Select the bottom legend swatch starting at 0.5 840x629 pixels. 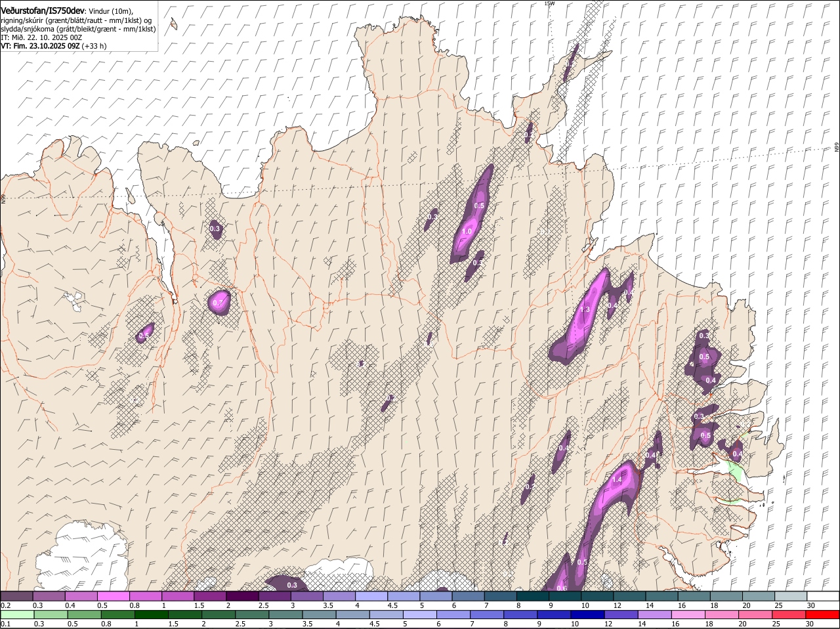(x=84, y=615)
